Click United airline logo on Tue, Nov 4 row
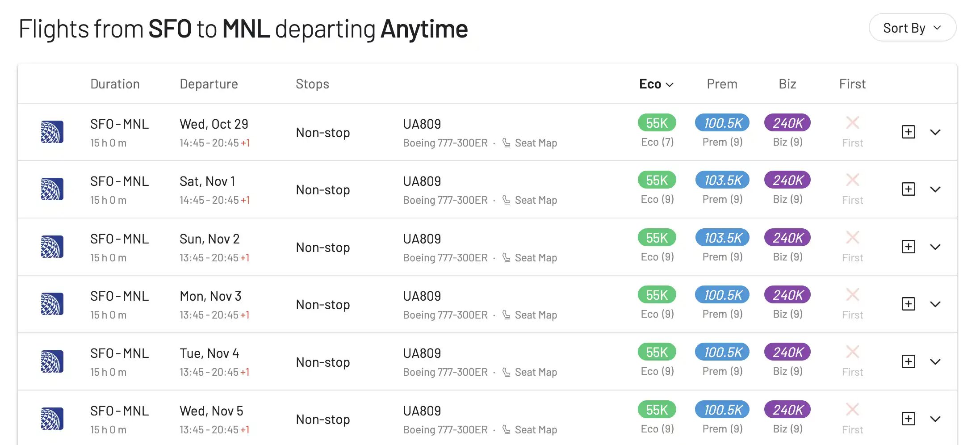This screenshot has height=445, width=980. (52, 361)
